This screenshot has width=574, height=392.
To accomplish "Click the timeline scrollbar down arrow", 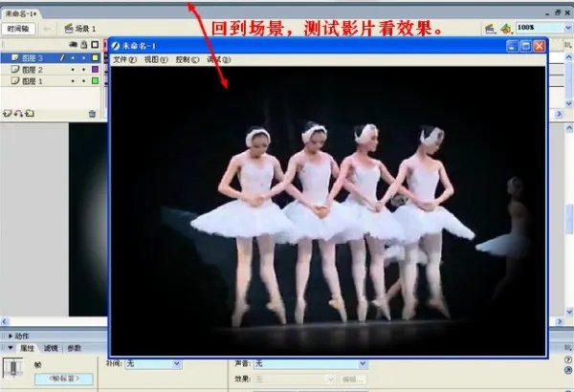I will pos(568,103).
